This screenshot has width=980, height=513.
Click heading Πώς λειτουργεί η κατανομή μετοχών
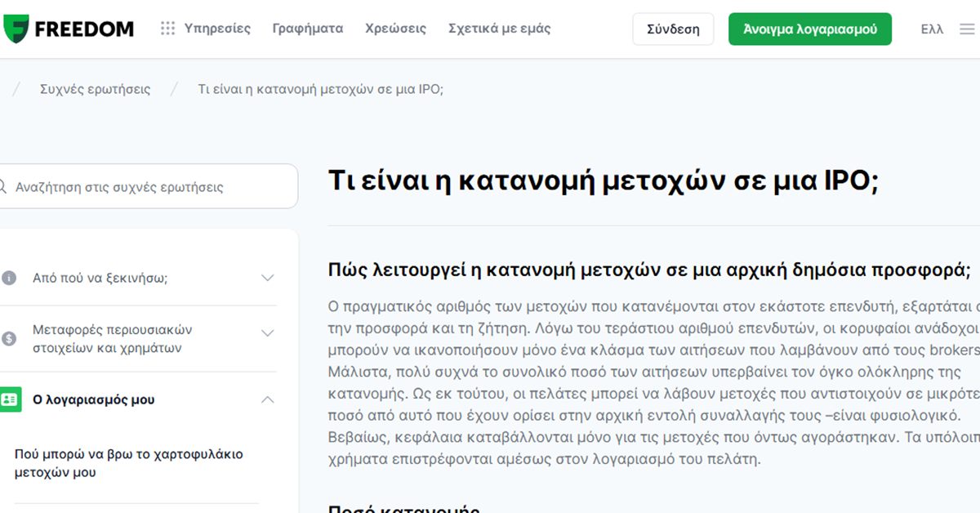pyautogui.click(x=649, y=270)
